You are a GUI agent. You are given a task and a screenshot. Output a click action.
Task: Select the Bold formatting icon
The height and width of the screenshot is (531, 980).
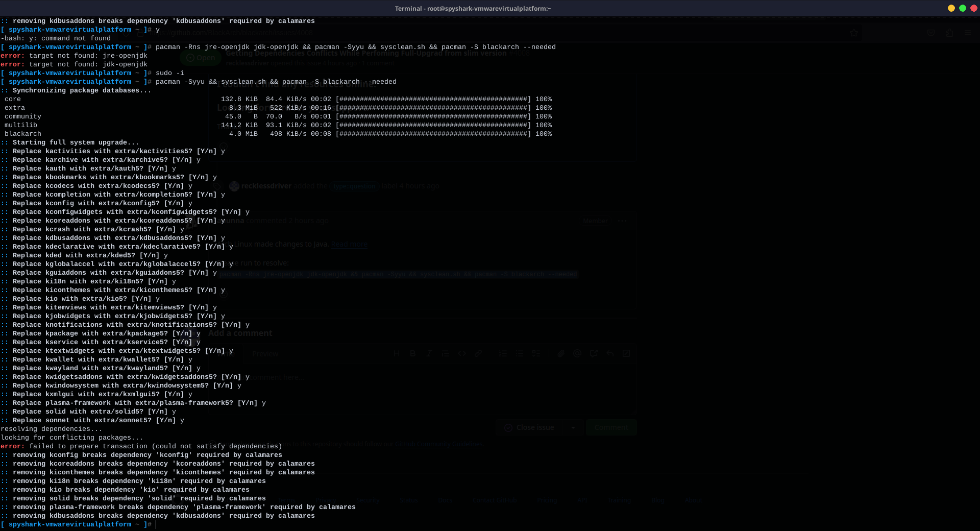(x=412, y=353)
